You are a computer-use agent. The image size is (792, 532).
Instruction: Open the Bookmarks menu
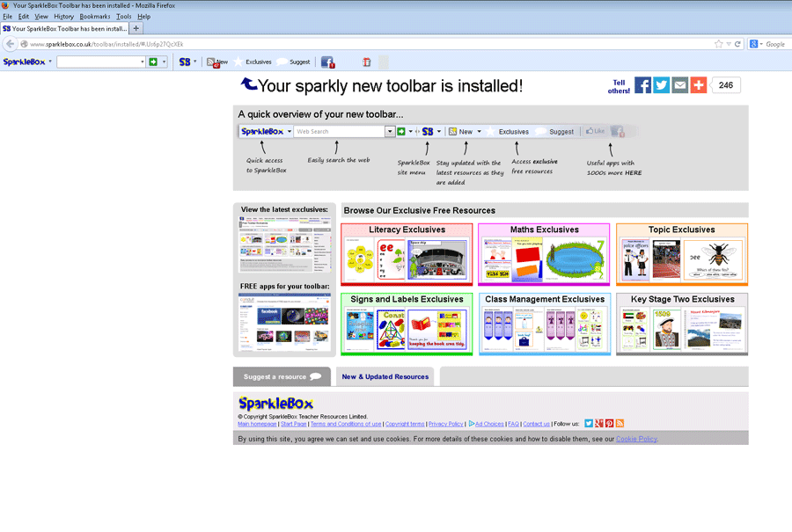[x=95, y=17]
